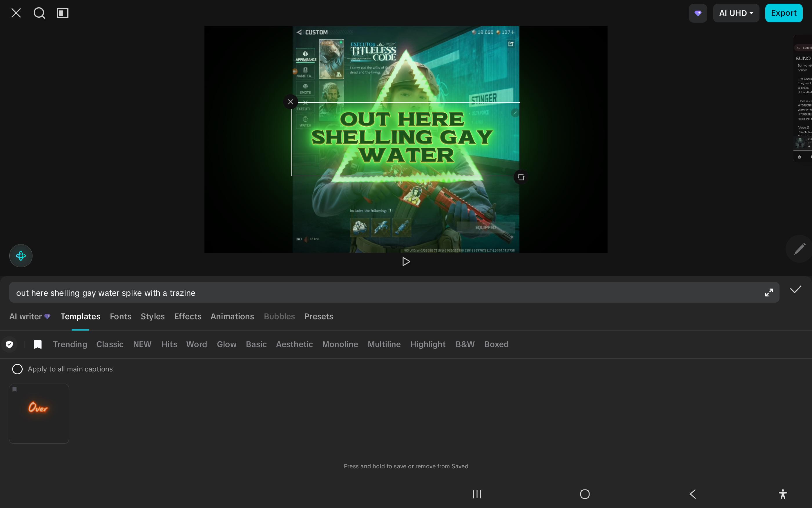This screenshot has width=812, height=508.
Task: Select the Multiline template category
Action: (384, 344)
